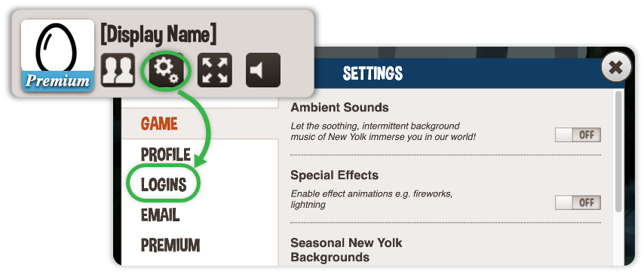Mute sound with the speaker icon
Image resolution: width=644 pixels, height=274 pixels.
[x=263, y=70]
